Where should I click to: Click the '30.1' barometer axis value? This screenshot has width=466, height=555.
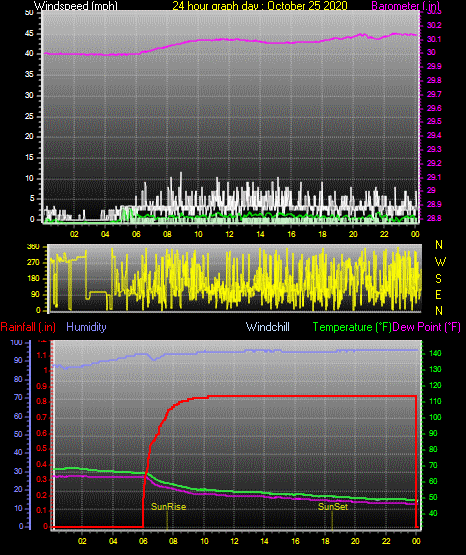click(x=434, y=39)
